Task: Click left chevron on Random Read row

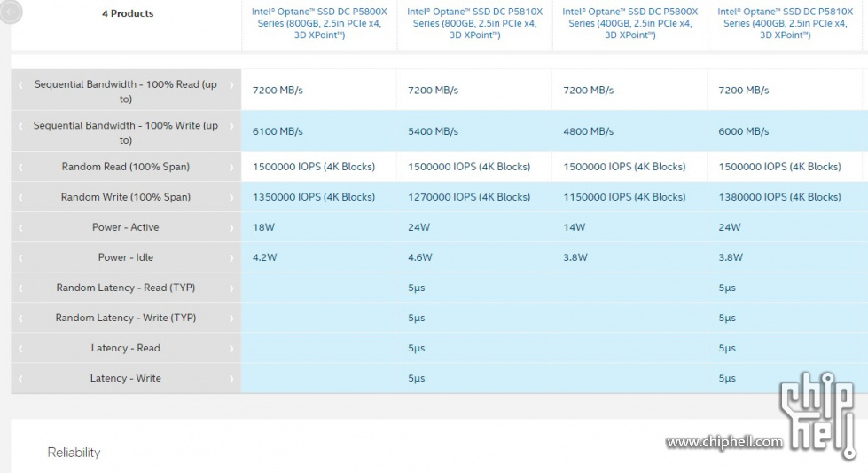Action: [20, 167]
